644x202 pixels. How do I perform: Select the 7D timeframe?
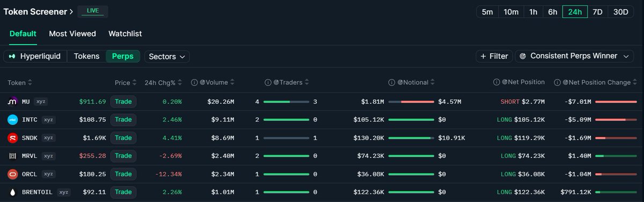point(597,11)
